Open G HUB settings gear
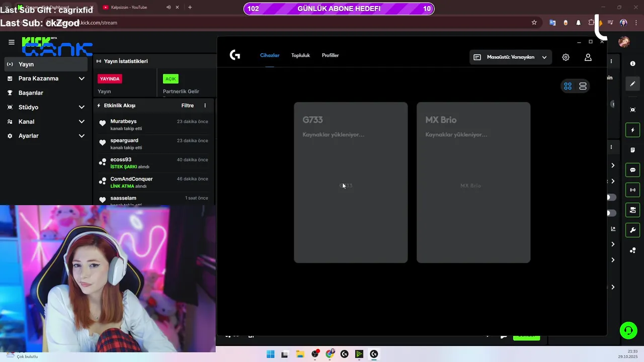The width and height of the screenshot is (644, 362). [x=566, y=57]
